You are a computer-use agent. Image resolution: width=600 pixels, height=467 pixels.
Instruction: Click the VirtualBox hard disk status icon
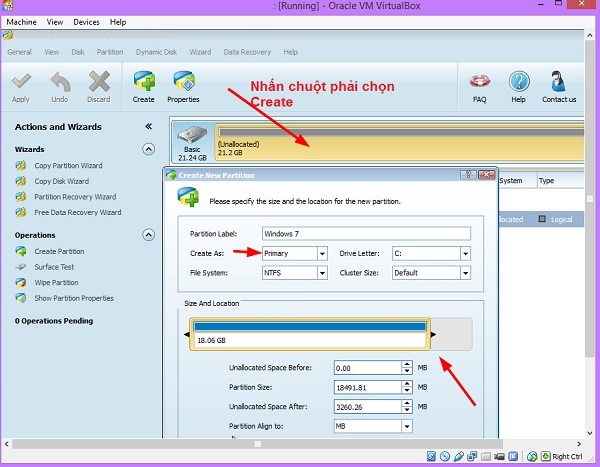tap(431, 456)
